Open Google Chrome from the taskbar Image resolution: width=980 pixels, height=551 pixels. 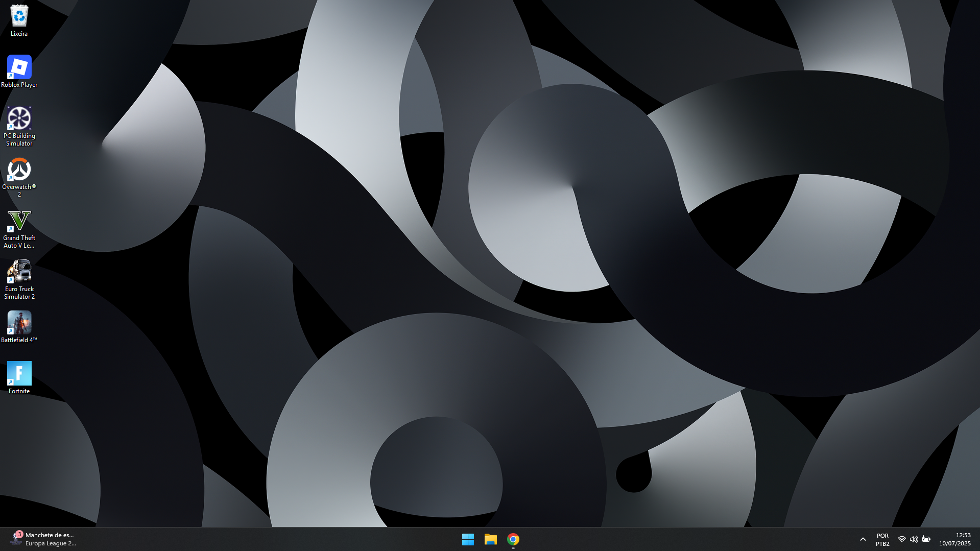[x=513, y=539]
